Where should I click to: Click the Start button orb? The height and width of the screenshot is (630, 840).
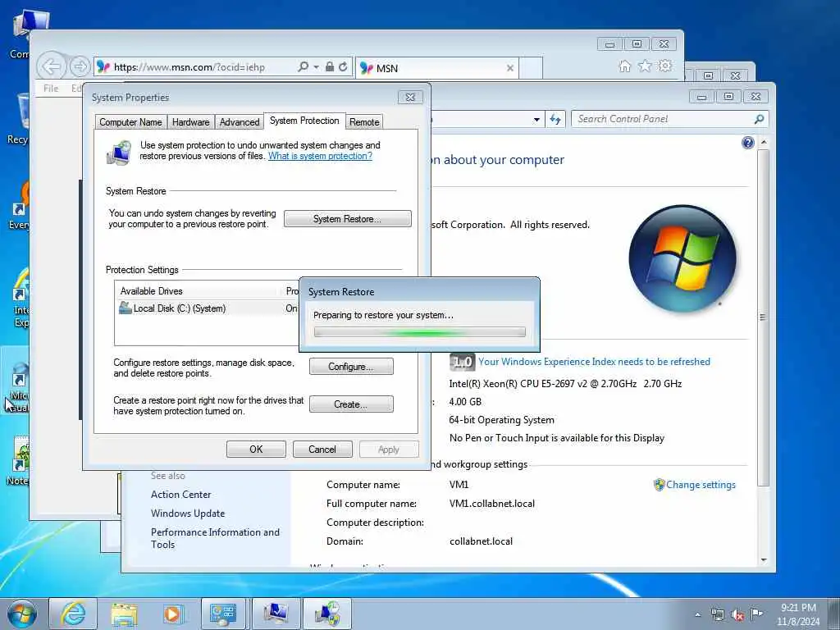click(x=22, y=614)
